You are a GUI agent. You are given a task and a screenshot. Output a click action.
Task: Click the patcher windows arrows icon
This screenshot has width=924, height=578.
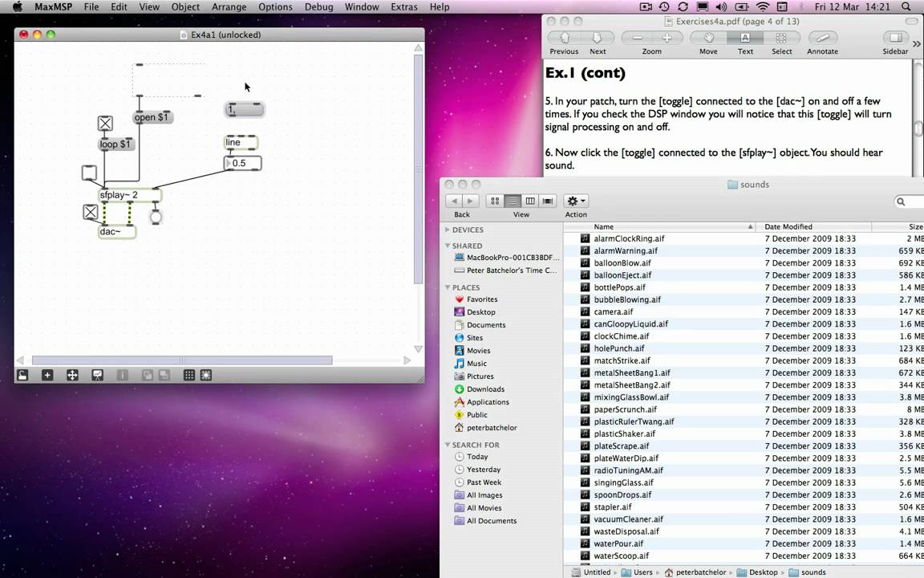(x=72, y=375)
